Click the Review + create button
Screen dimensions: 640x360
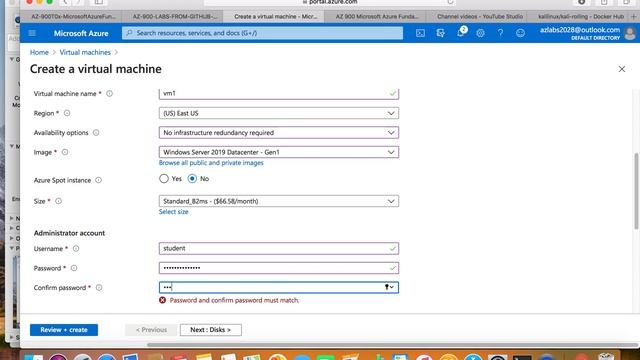click(64, 330)
